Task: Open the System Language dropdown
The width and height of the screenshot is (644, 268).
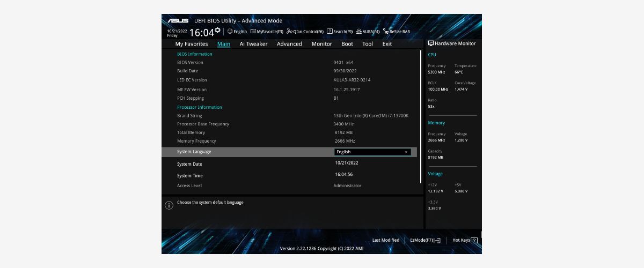Action: pos(372,152)
